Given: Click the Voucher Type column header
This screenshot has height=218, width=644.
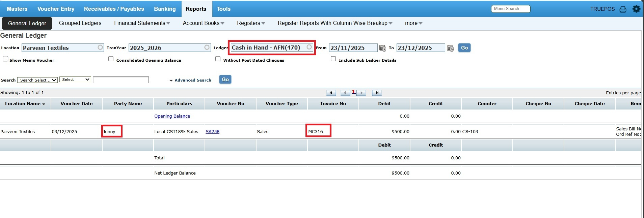Looking at the screenshot, I should (x=282, y=104).
